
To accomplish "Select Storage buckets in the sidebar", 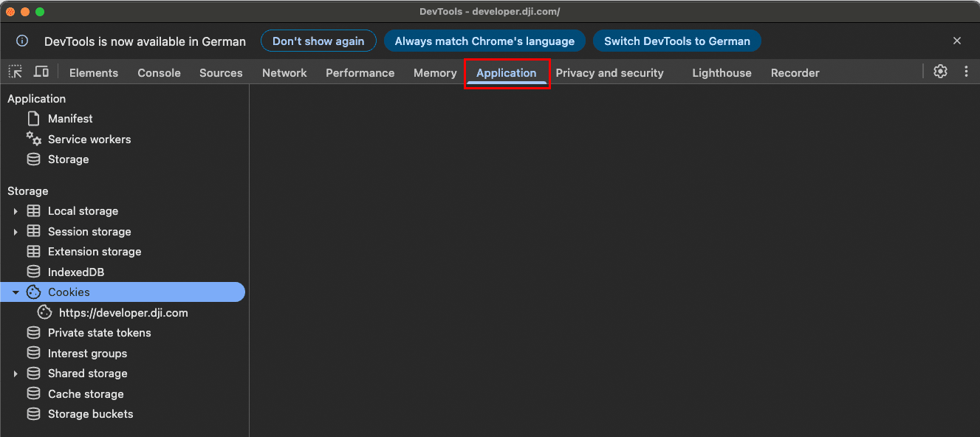I will point(90,414).
